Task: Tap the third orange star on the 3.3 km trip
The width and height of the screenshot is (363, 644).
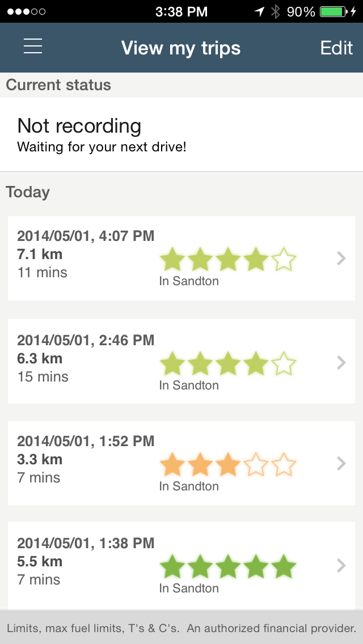Action: [x=228, y=464]
